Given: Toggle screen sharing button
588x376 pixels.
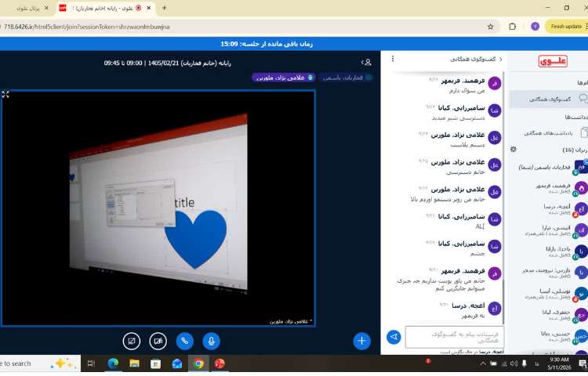Looking at the screenshot, I should tap(131, 342).
